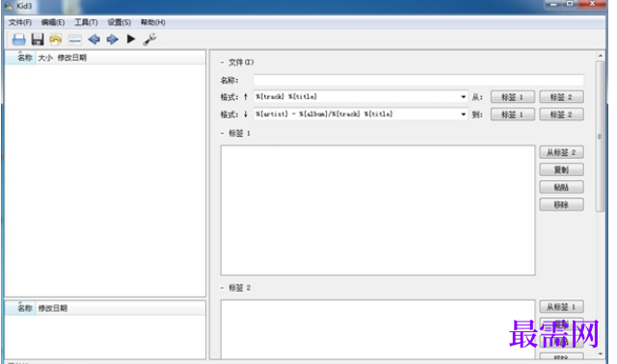Open configuration with the wrench icon
The image size is (617, 364).
tap(149, 39)
